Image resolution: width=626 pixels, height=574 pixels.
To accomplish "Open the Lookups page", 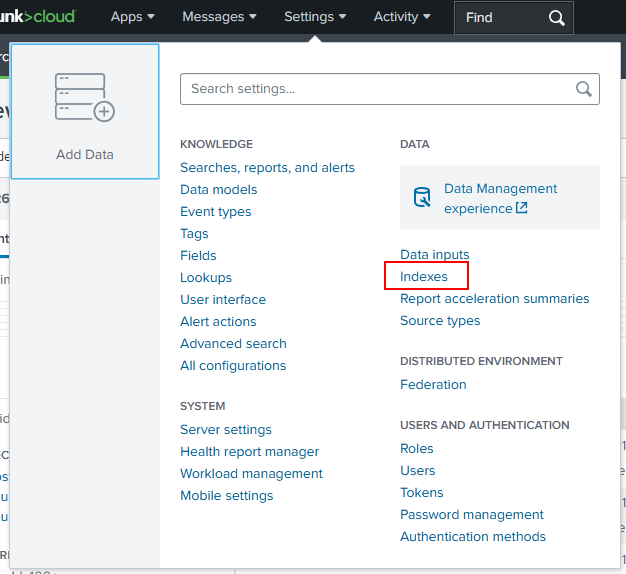I will [x=206, y=278].
